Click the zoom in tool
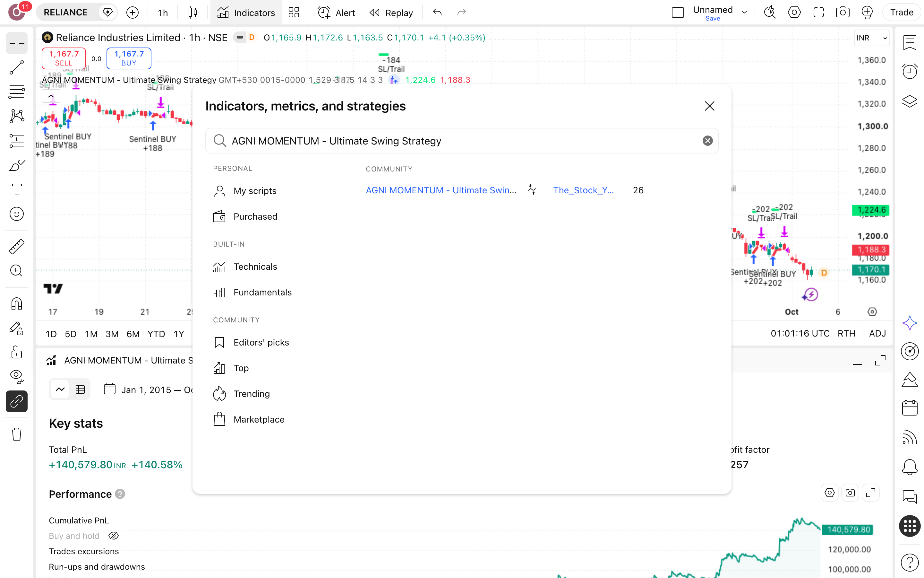The height and width of the screenshot is (578, 924). pyautogui.click(x=16, y=271)
